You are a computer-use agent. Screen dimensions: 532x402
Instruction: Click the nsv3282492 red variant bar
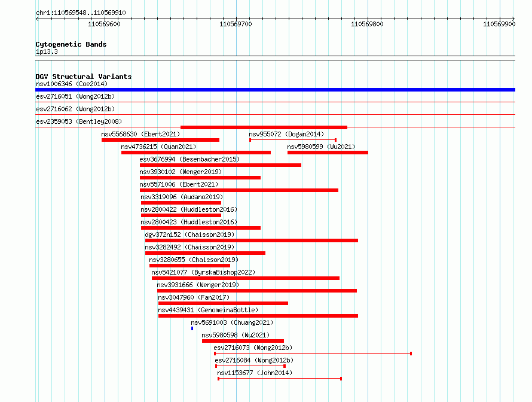pyautogui.click(x=205, y=253)
